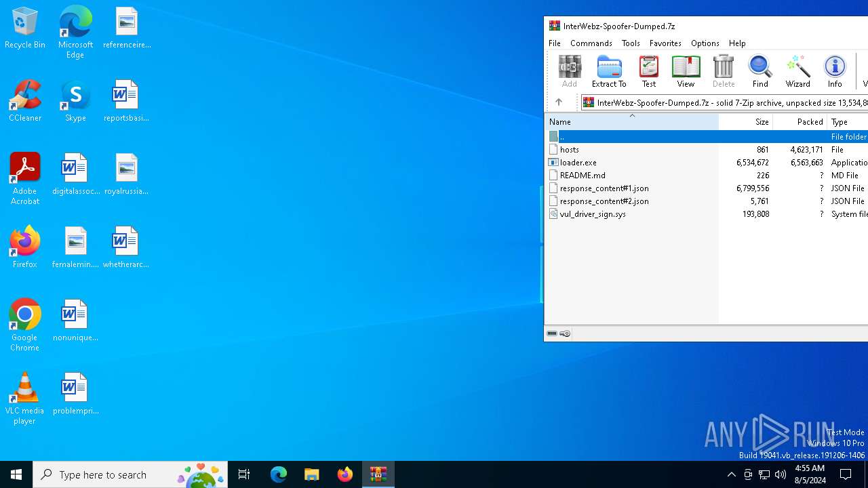Open the Favorites menu
Screen dimensions: 868x488
click(x=665, y=43)
